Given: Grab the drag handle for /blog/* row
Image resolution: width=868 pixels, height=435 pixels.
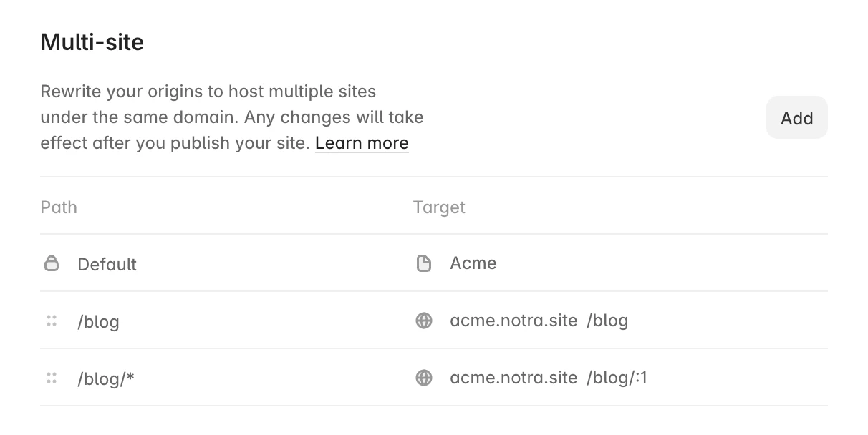Looking at the screenshot, I should 52,378.
